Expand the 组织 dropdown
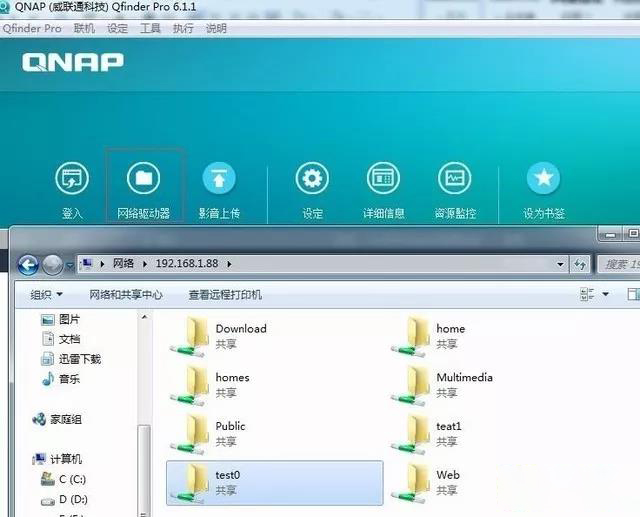This screenshot has width=640, height=517. [47, 294]
